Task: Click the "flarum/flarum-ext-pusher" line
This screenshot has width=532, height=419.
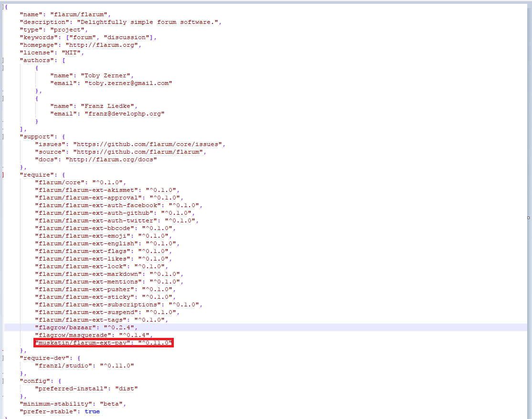Action: pos(106,289)
